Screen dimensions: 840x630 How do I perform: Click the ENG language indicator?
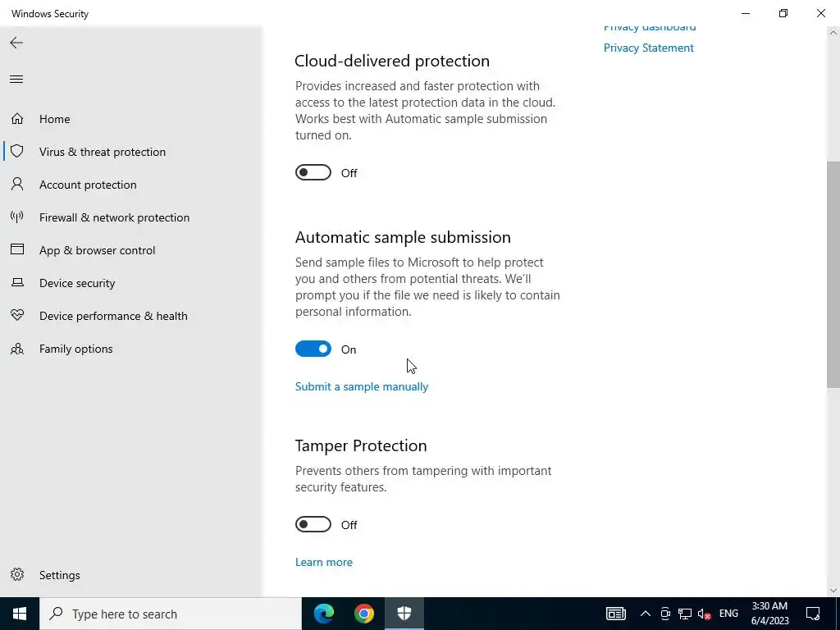coord(728,614)
